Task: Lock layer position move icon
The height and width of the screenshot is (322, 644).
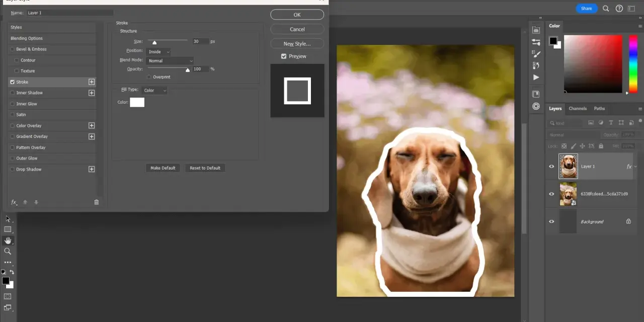Action: [x=582, y=146]
